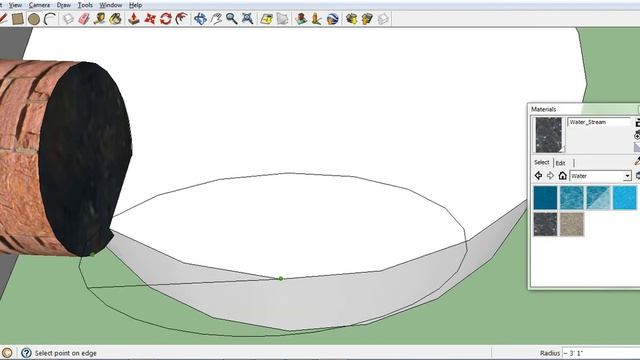The width and height of the screenshot is (640, 360).
Task: Select the Offset tool
Action: click(181, 19)
